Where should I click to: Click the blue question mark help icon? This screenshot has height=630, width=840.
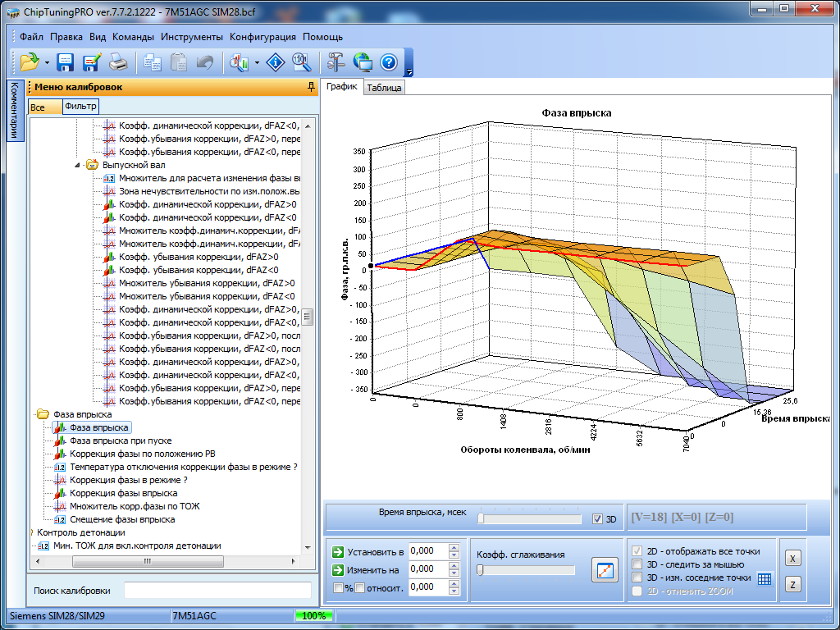tap(388, 62)
